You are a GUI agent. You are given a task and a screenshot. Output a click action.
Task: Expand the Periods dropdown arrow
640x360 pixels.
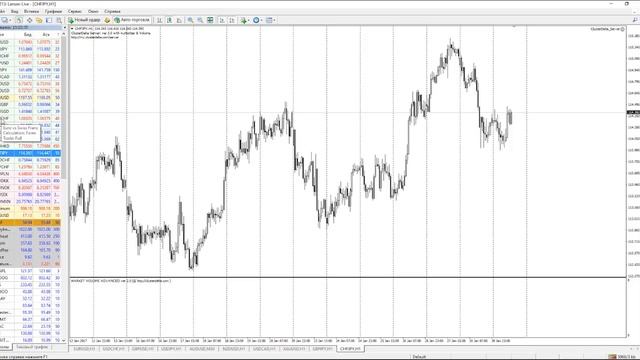pos(261,20)
